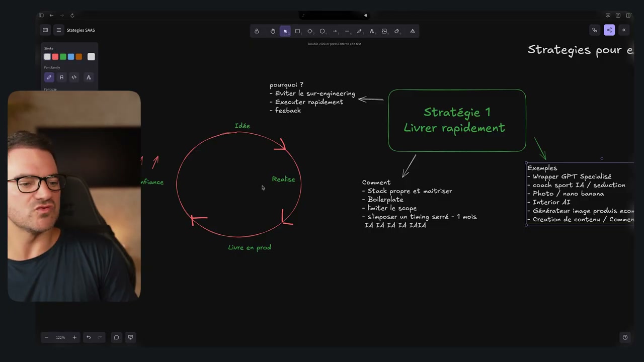Open the custom stroke color picker

click(91, 57)
